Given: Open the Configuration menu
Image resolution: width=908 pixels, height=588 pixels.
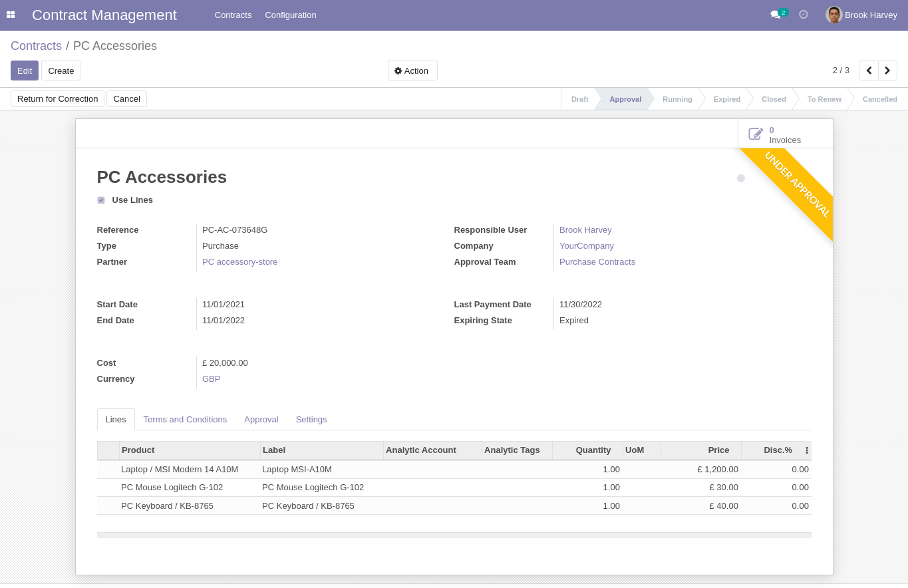Looking at the screenshot, I should pos(290,15).
